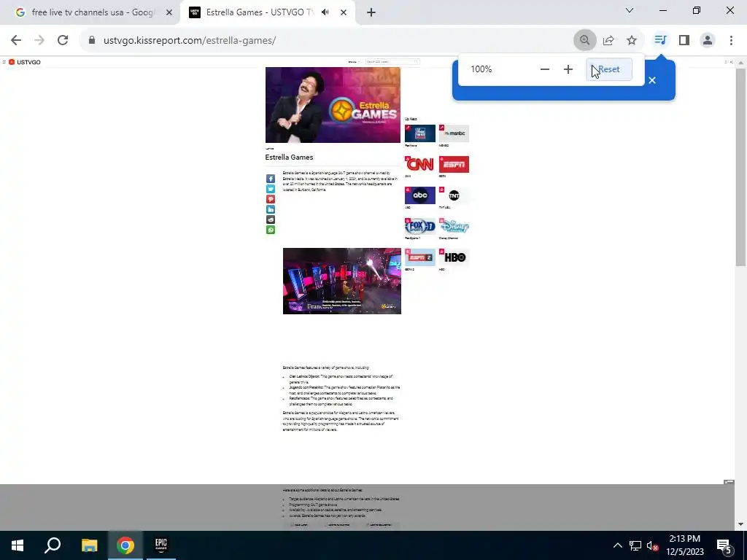Open Epic Games Launcher from the taskbar
747x560 pixels.
click(161, 545)
